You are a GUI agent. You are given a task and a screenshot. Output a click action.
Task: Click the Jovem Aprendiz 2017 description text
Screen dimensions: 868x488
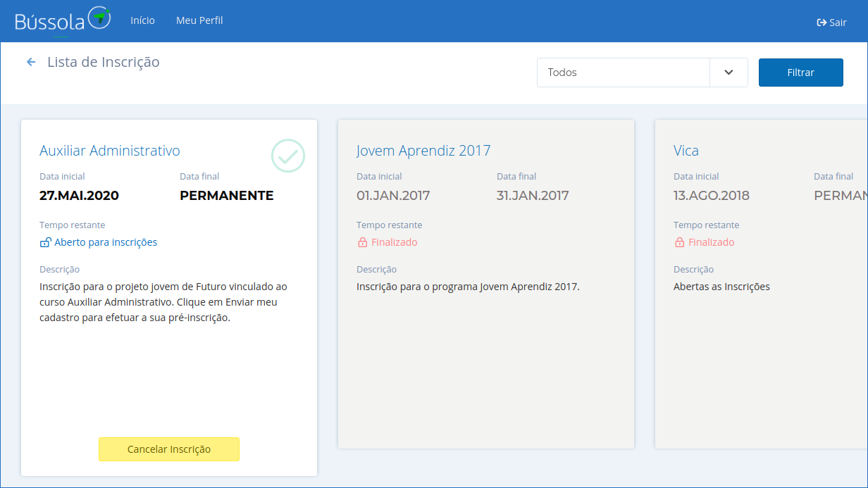468,287
